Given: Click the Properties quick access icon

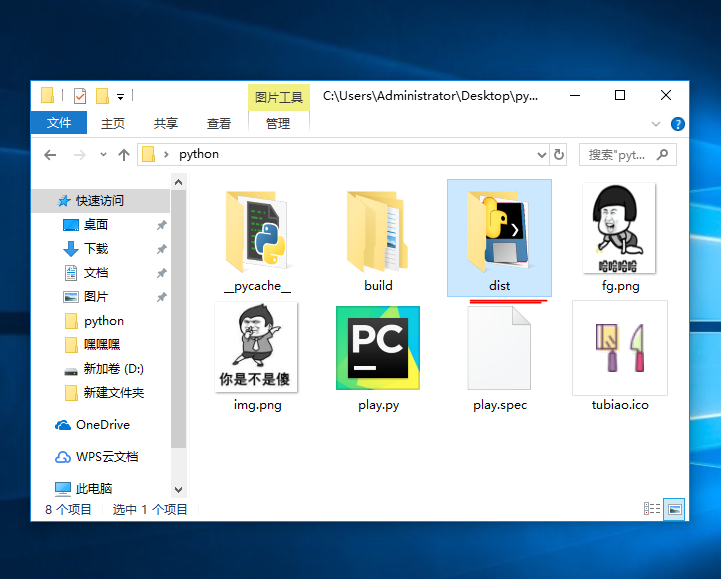Looking at the screenshot, I should point(80,96).
